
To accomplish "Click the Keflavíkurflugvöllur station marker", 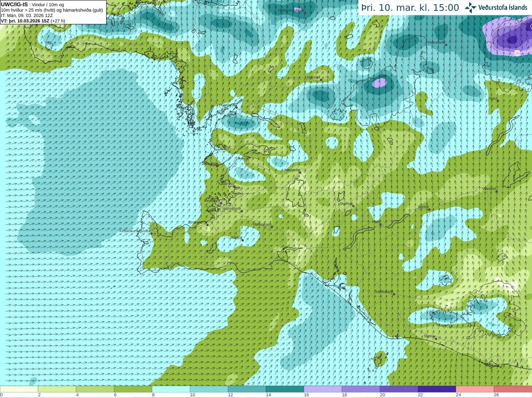I will [152, 233].
